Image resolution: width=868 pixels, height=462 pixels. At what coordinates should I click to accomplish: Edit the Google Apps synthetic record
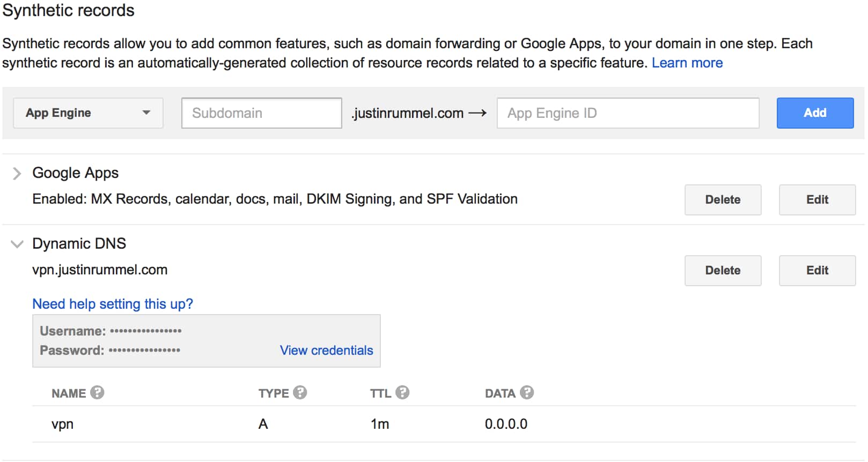[817, 200]
